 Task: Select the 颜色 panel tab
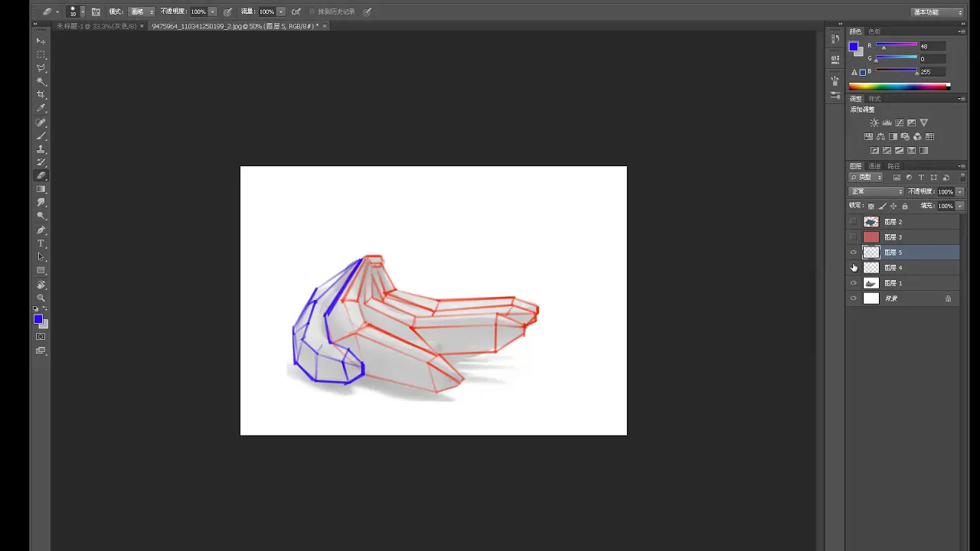(856, 31)
